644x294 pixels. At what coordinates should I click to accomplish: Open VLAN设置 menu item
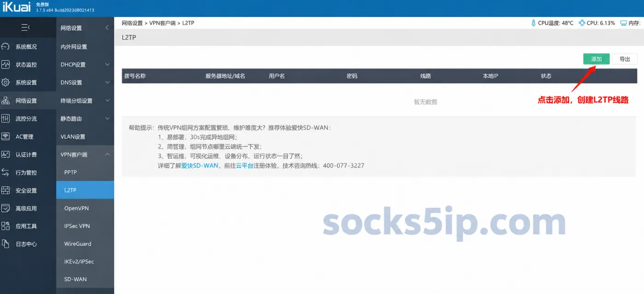coord(85,137)
